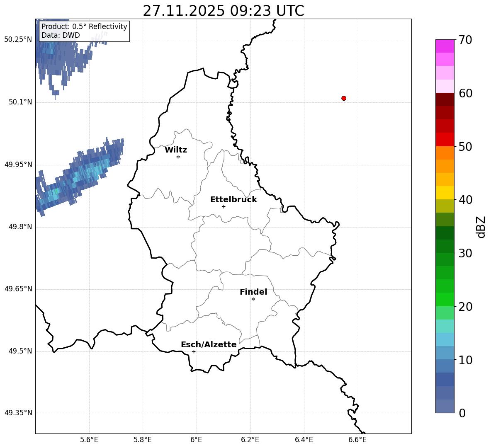The image size is (491, 448).
Task: Click the magenta top colorbar swatch
Action: click(x=445, y=46)
